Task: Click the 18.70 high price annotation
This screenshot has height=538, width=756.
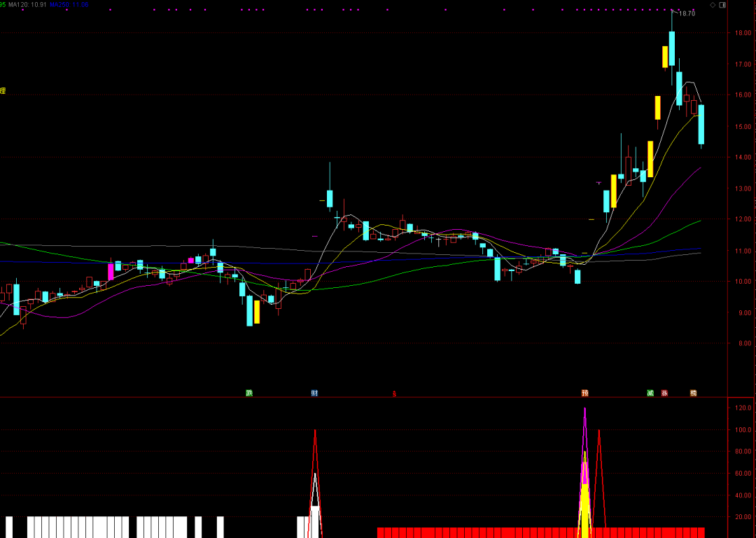Action: tap(687, 13)
